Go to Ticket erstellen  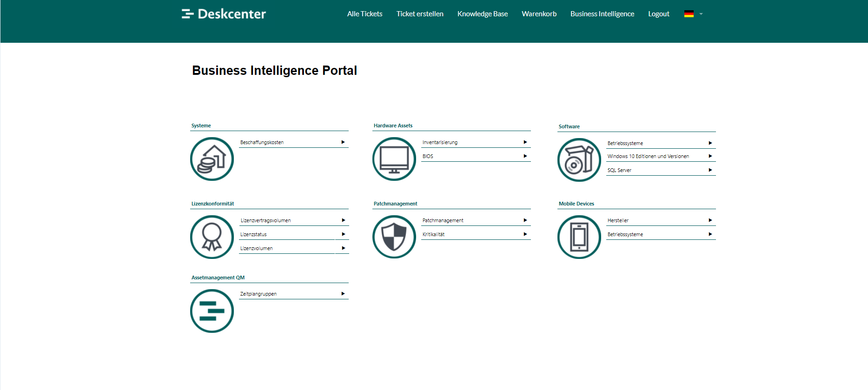(420, 14)
